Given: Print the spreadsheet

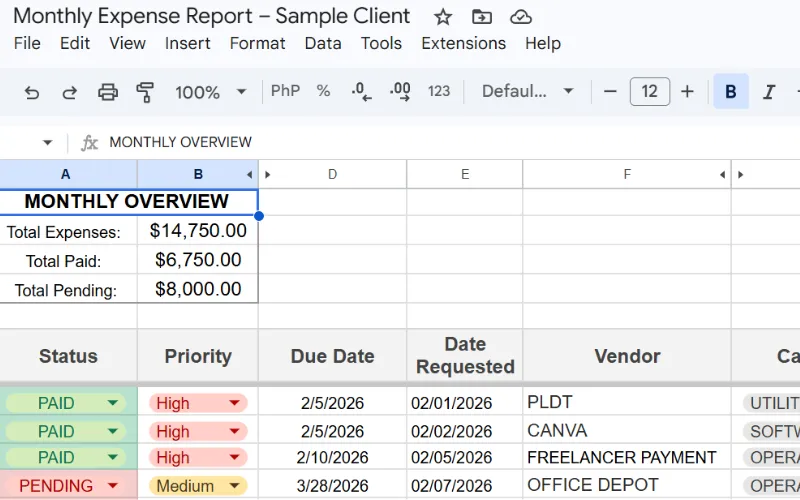Looking at the screenshot, I should 108,92.
